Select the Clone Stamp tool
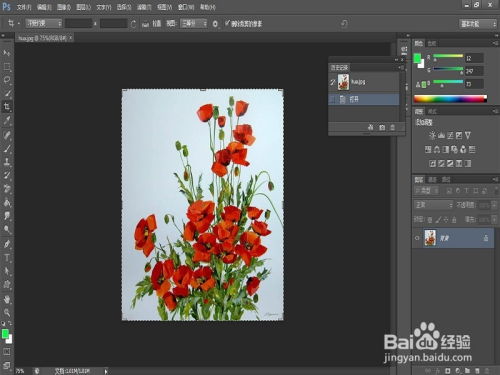Image resolution: width=500 pixels, height=375 pixels. coord(7,162)
